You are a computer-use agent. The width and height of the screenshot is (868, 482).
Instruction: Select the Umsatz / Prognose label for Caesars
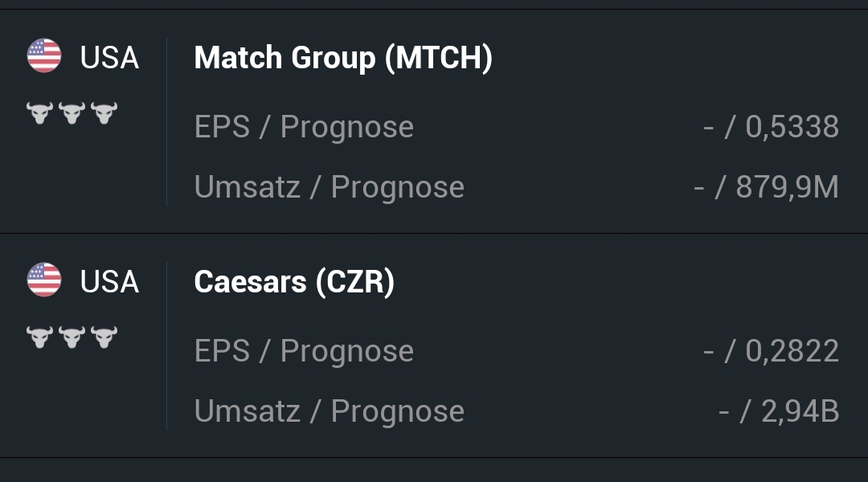329,411
